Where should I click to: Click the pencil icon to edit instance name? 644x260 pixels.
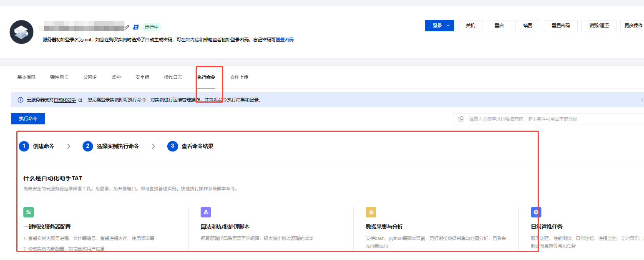point(127,27)
